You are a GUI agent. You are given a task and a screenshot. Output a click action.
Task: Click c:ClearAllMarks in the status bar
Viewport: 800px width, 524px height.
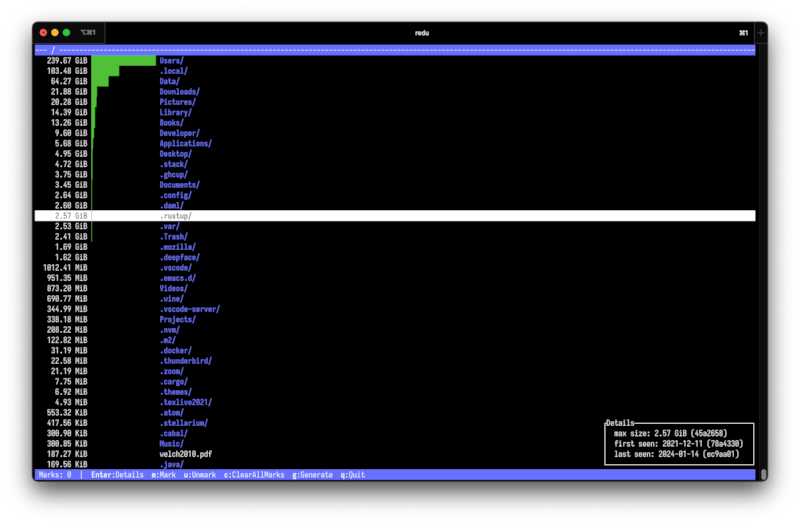point(254,475)
